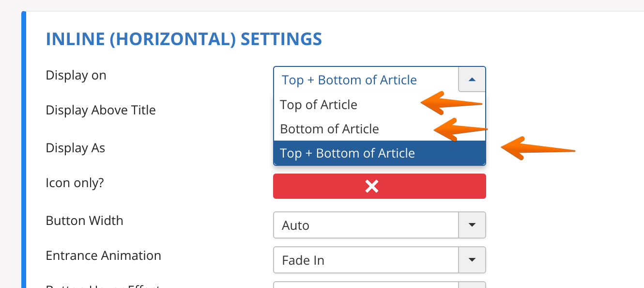This screenshot has width=644, height=288.
Task: Click the Entrance Animation label
Action: click(x=103, y=256)
